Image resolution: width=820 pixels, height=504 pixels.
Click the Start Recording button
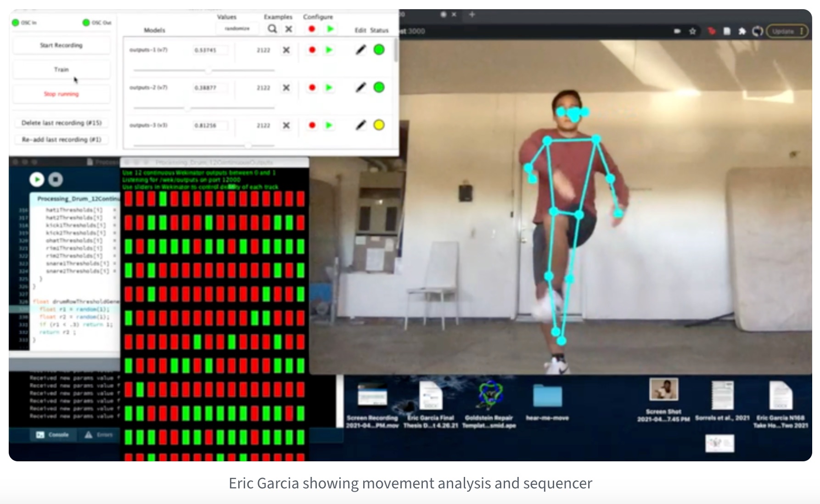pyautogui.click(x=61, y=45)
